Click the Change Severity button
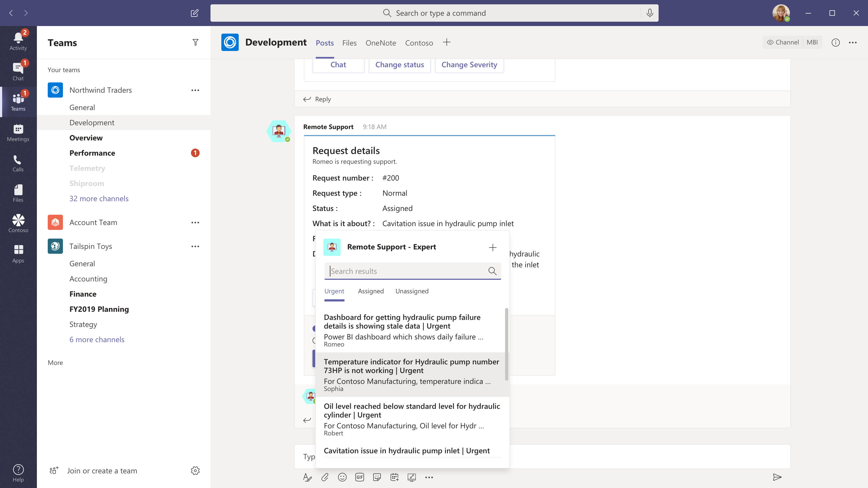Screen dimensions: 868x488 pos(469,65)
